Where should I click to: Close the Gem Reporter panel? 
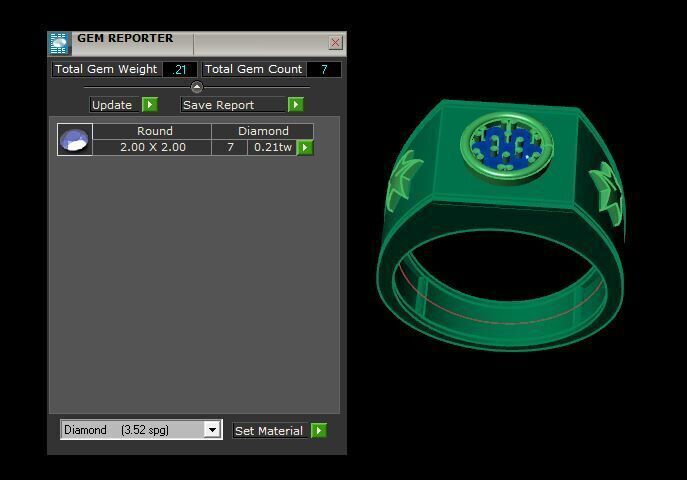coord(335,42)
